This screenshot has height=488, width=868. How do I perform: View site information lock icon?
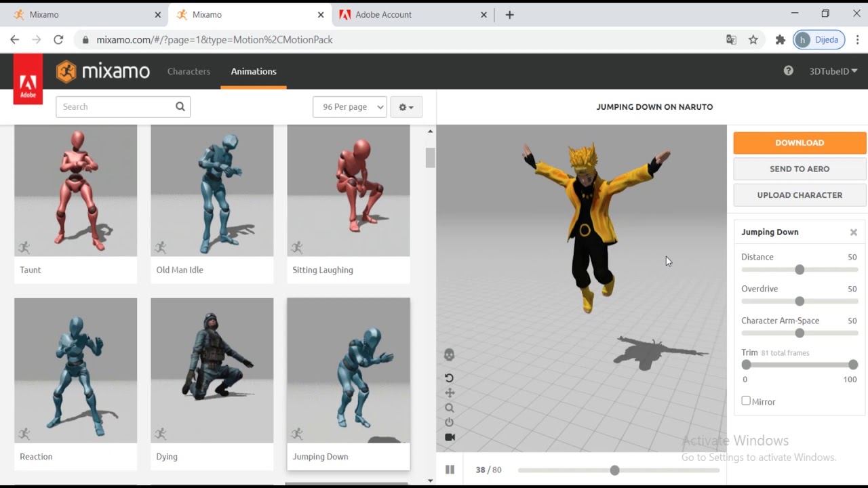coord(85,40)
